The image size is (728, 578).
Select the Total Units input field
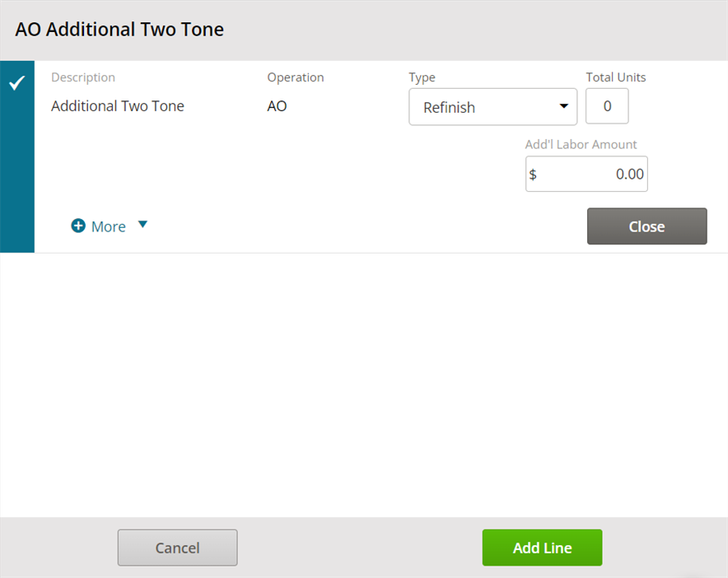click(607, 106)
